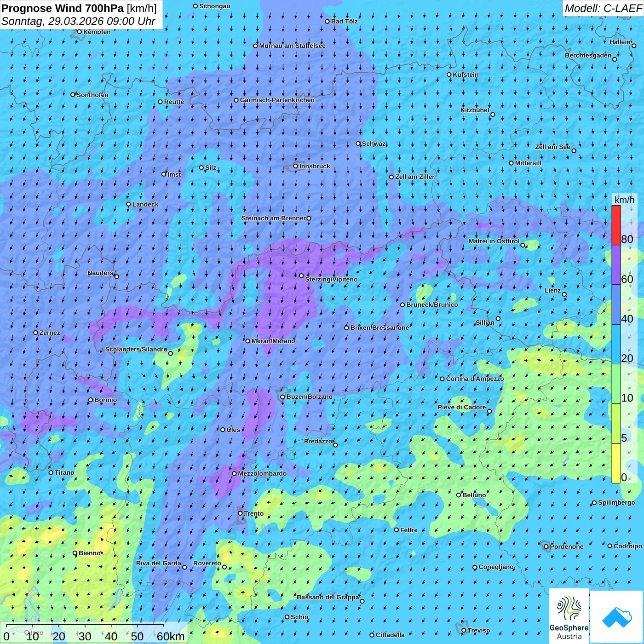Click the Hallein label
The image size is (644, 644).
(620, 42)
